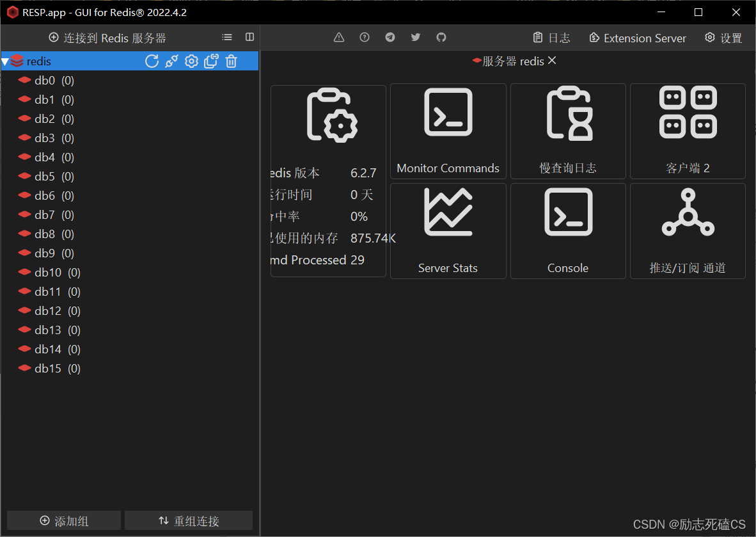Select database db1 (0)
The width and height of the screenshot is (756, 537).
point(46,100)
